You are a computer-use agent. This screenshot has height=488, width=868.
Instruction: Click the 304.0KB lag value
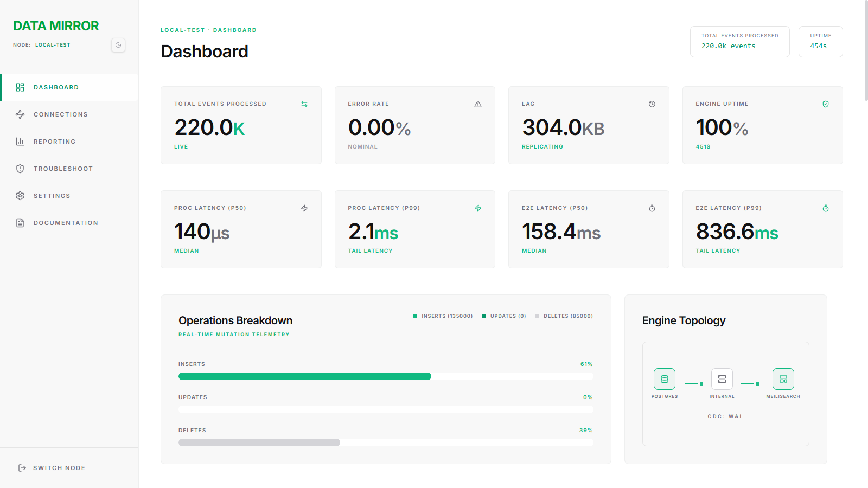(564, 128)
